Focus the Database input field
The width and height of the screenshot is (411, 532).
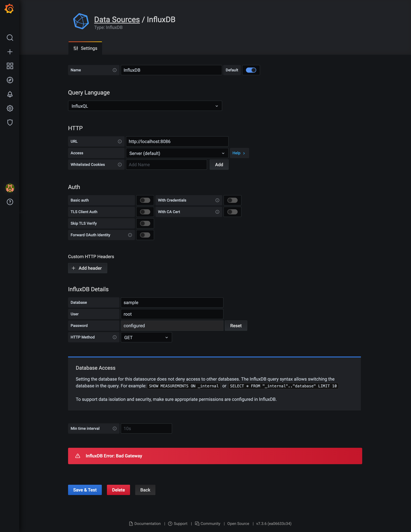[x=172, y=302]
